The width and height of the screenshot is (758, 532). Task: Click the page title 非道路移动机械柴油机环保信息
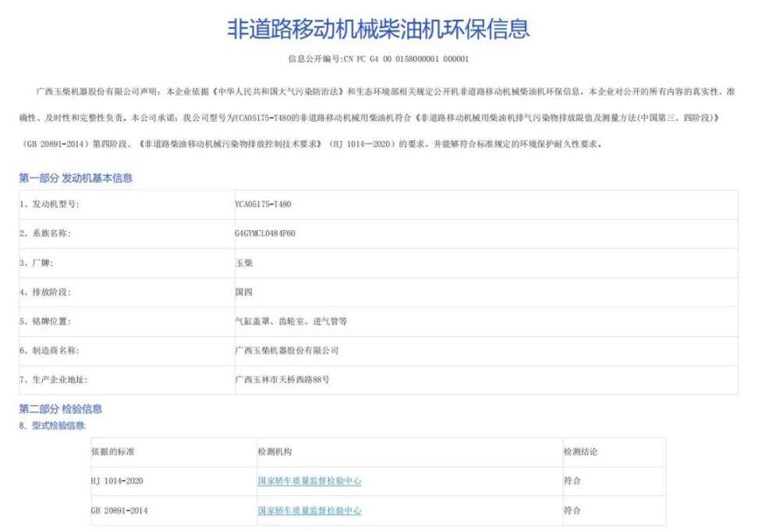[x=378, y=29]
